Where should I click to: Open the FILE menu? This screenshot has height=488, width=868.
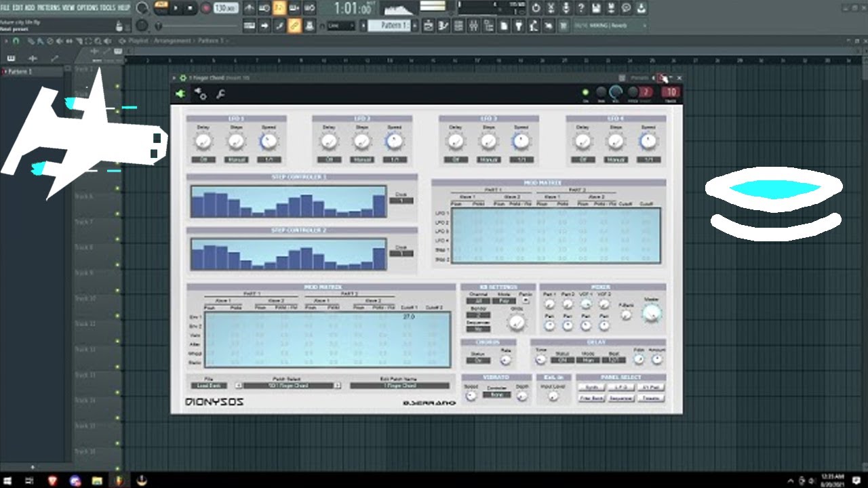[x=6, y=7]
